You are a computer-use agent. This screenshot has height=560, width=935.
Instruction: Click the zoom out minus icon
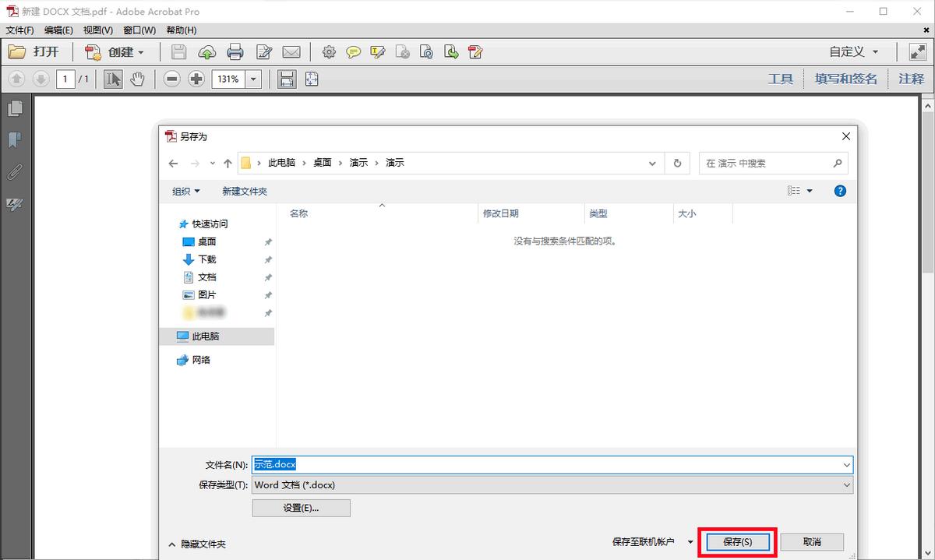click(171, 79)
